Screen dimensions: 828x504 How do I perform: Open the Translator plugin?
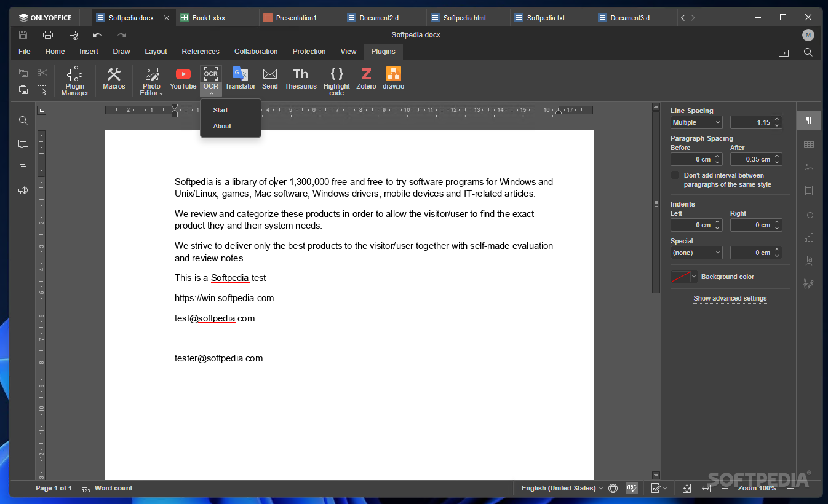[240, 78]
